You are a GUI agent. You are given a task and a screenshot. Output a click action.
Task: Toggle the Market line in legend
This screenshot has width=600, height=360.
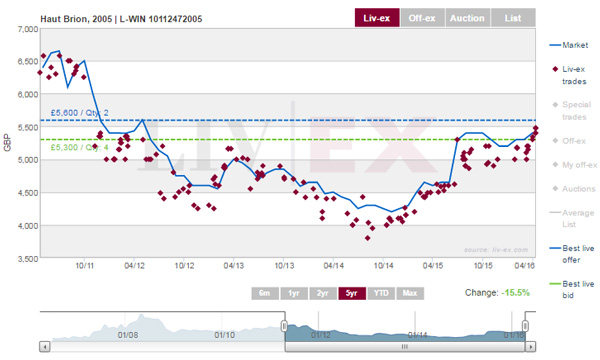point(569,45)
